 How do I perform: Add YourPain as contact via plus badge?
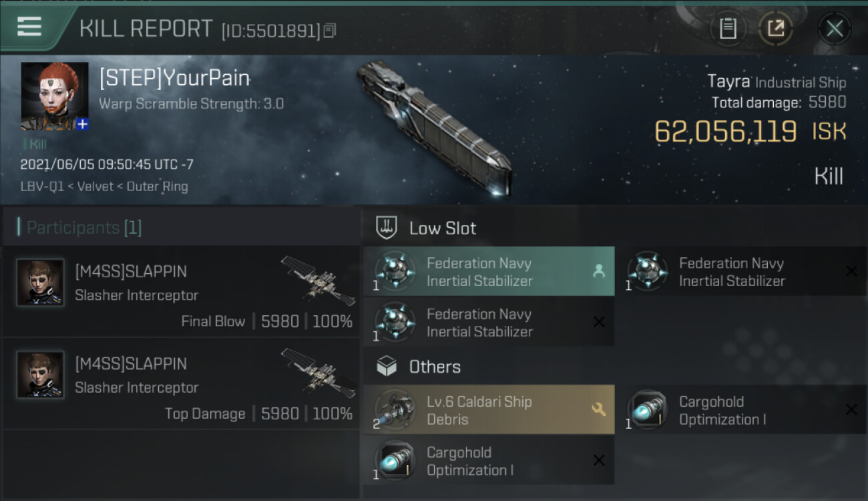[x=82, y=124]
